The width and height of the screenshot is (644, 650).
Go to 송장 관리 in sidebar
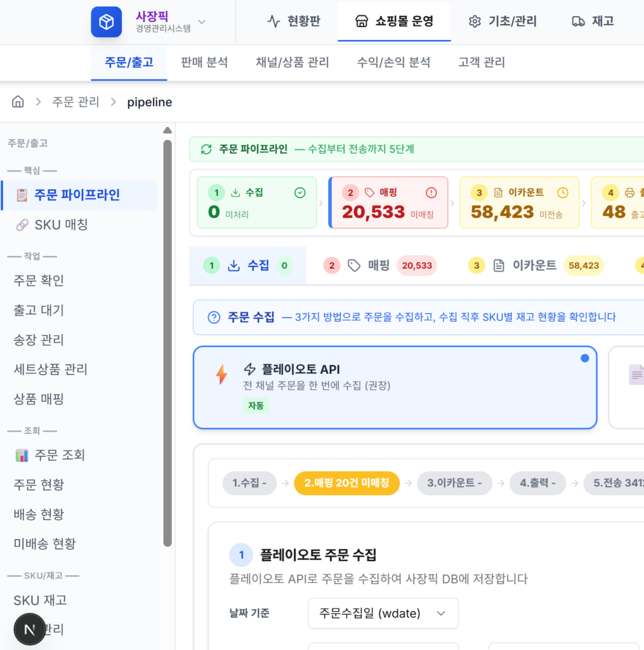[39, 340]
